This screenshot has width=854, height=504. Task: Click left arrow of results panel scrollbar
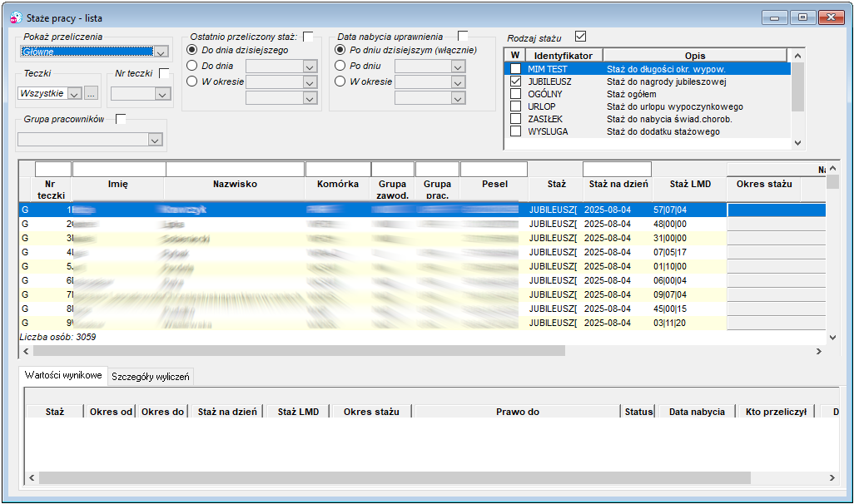coord(32,478)
